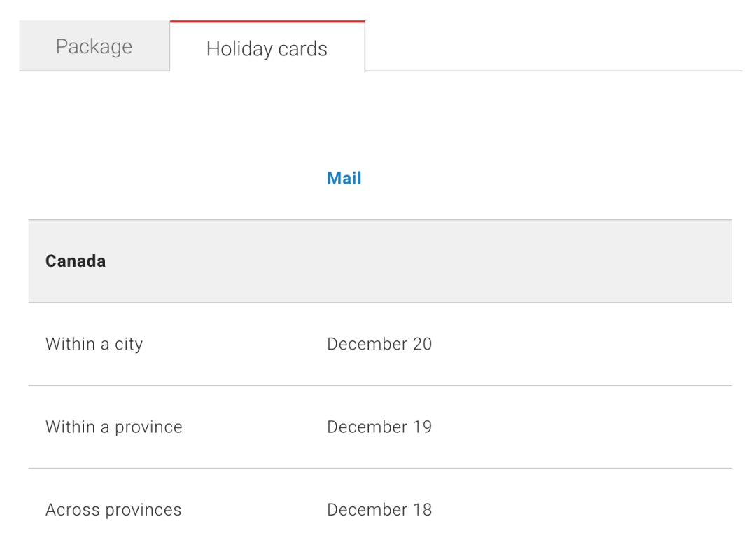Screen dimensions: 756x545
Task: Click the December 20 deadline date
Action: click(379, 344)
